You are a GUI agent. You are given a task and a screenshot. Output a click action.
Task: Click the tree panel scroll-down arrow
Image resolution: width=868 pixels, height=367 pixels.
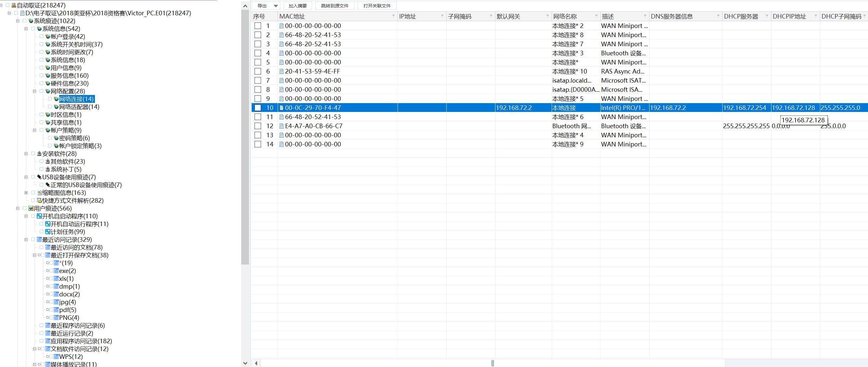245,363
